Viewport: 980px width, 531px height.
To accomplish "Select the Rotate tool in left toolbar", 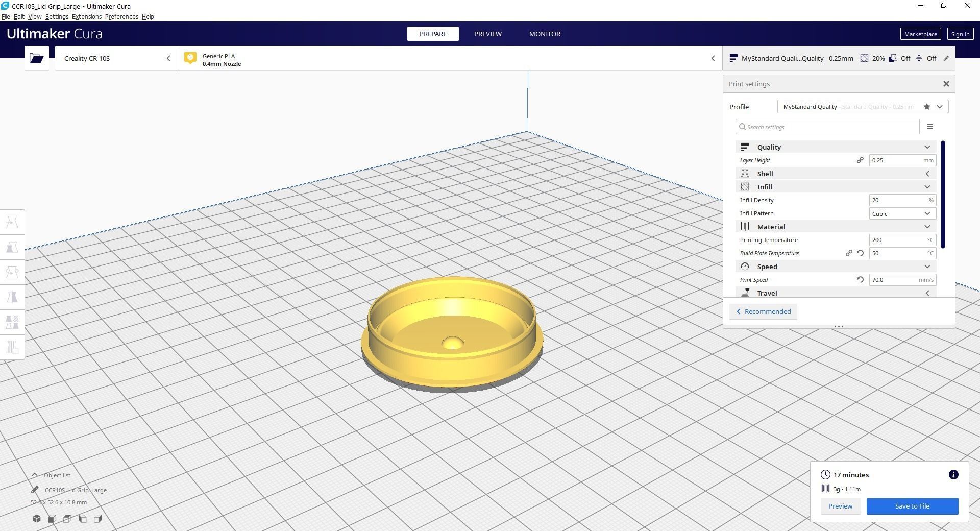I will pyautogui.click(x=12, y=272).
